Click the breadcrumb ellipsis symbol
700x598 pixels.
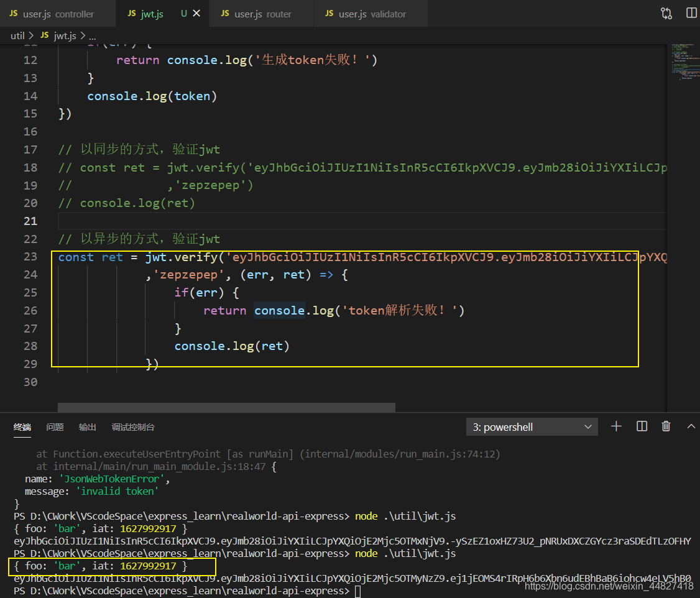tap(93, 36)
